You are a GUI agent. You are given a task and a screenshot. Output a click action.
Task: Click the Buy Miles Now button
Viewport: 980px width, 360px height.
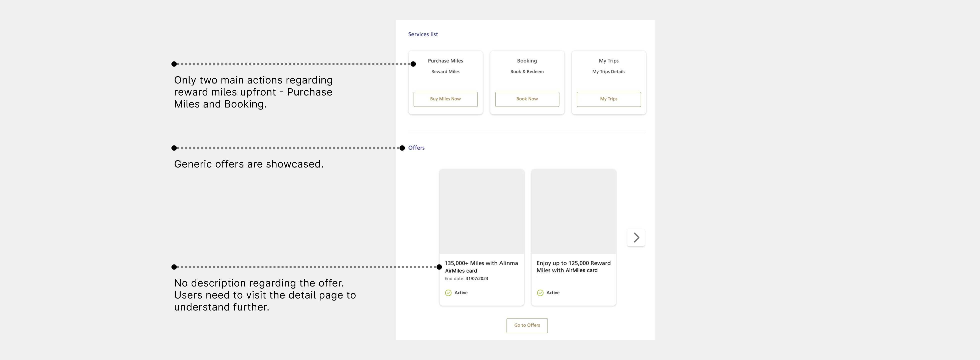click(445, 99)
